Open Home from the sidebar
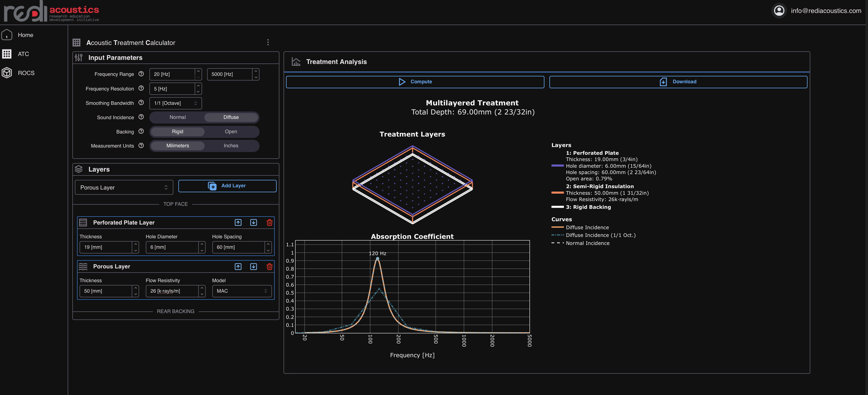Screen dimensions: 868x395 [25, 35]
